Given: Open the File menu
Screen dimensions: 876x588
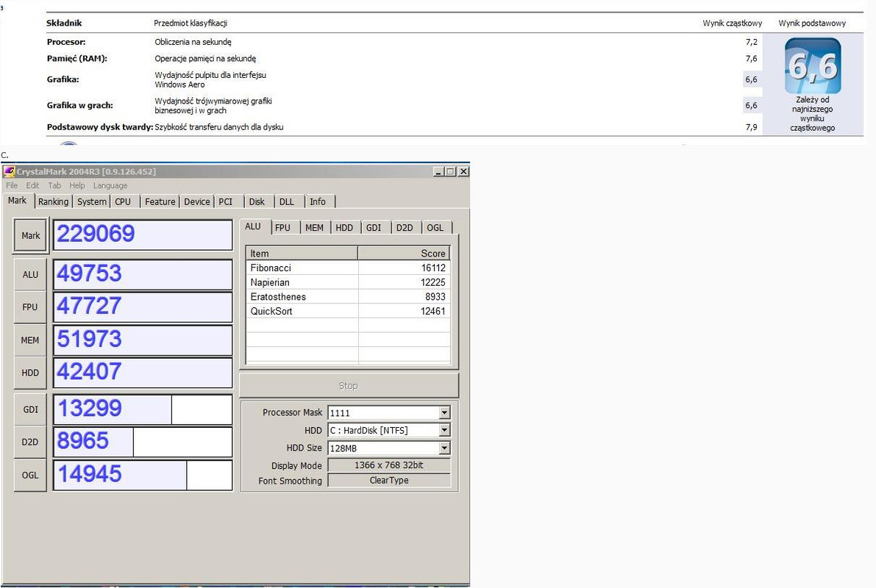Looking at the screenshot, I should [12, 185].
